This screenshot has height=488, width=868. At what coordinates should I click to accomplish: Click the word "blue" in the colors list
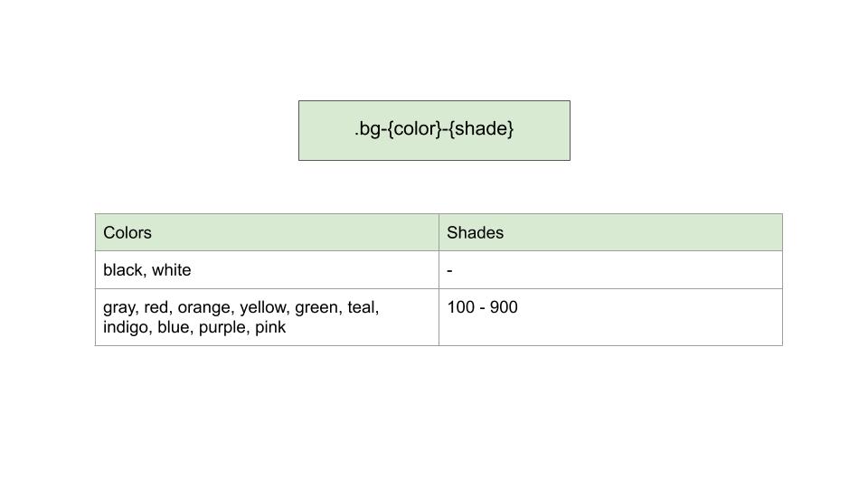[x=174, y=328]
